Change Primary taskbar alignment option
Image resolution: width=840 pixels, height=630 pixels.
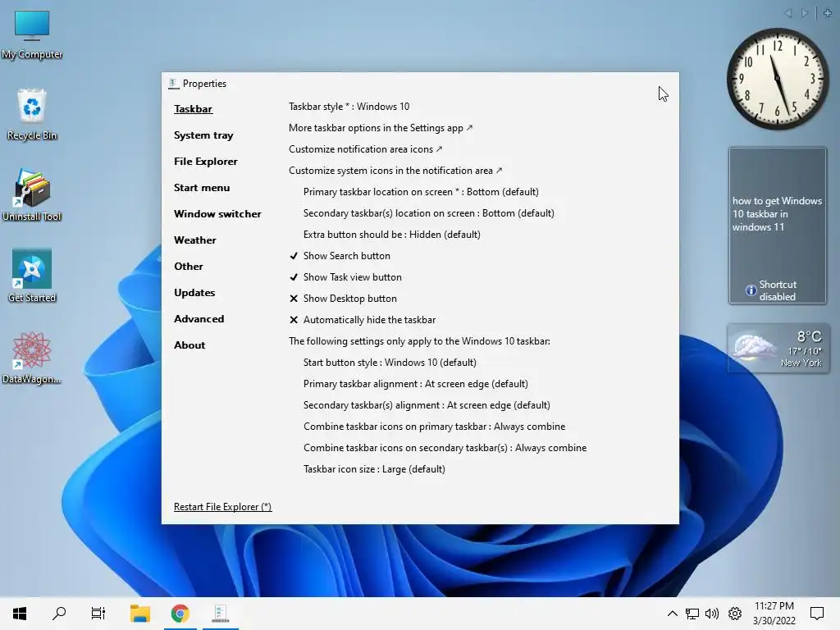pos(416,384)
